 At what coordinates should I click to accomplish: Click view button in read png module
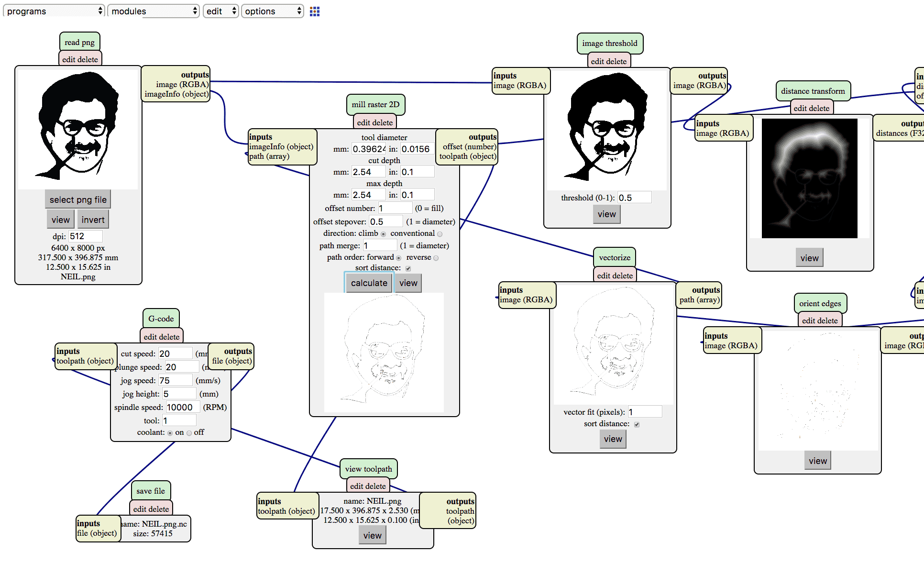pyautogui.click(x=61, y=220)
